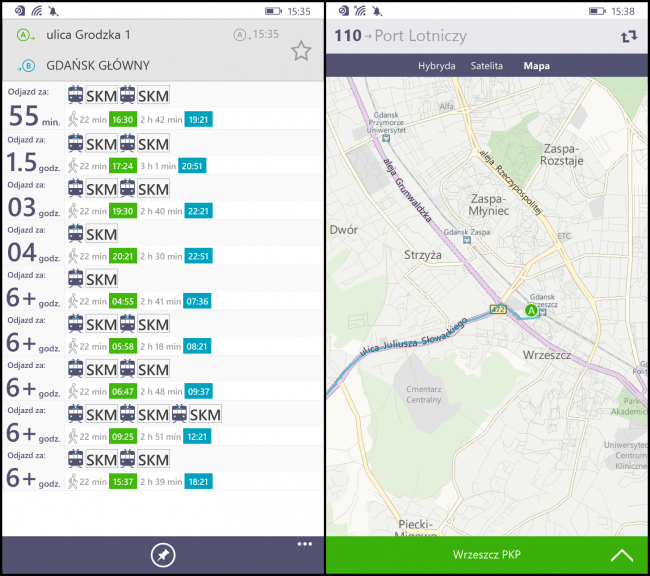
Task: Select the Mapa view tab
Action: coord(536,66)
